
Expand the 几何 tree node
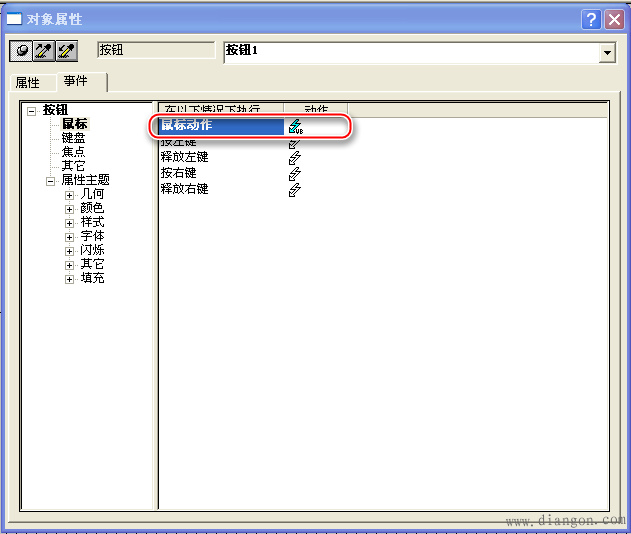pos(69,194)
